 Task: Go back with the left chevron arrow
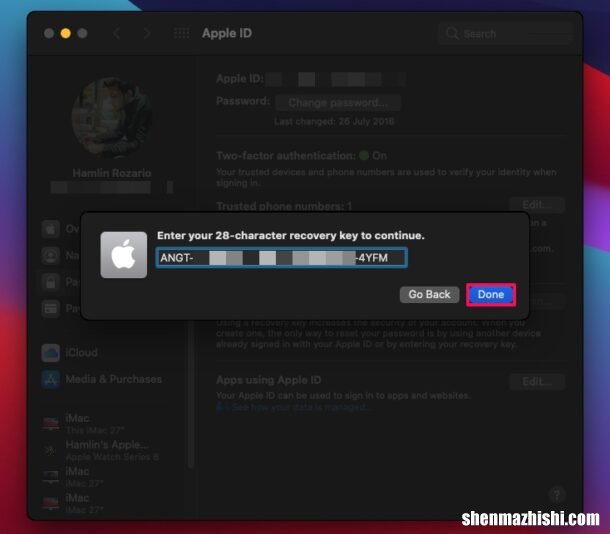click(x=116, y=33)
